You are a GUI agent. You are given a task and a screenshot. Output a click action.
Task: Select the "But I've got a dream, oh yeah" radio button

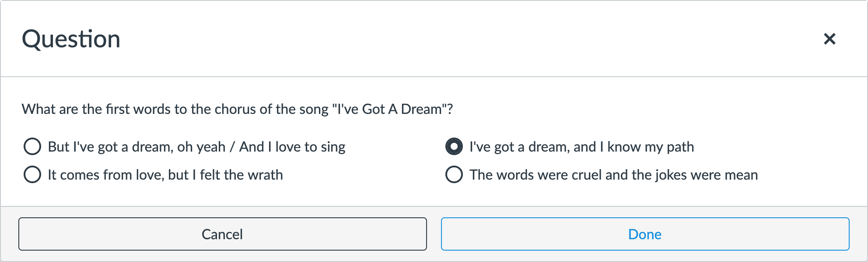(x=32, y=146)
